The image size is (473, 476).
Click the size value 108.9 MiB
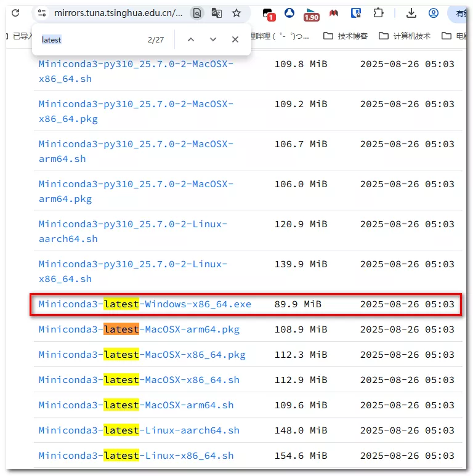point(301,329)
